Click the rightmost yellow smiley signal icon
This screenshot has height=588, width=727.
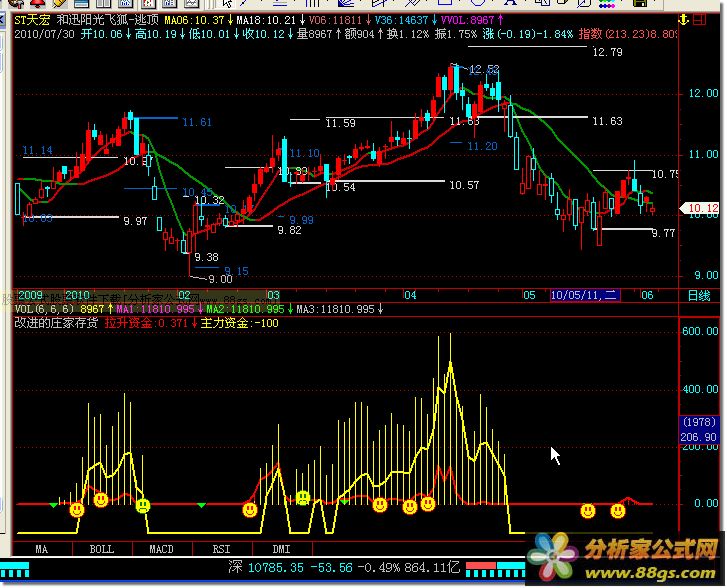coord(618,511)
